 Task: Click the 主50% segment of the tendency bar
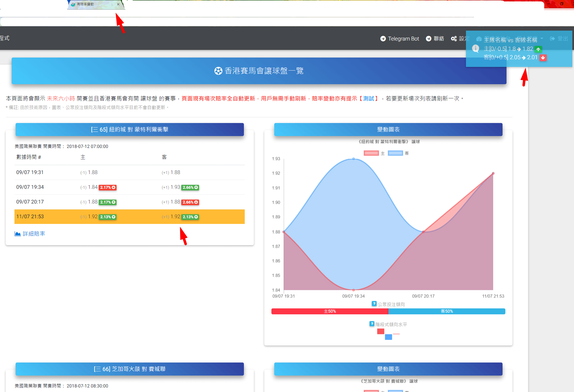(x=330, y=311)
